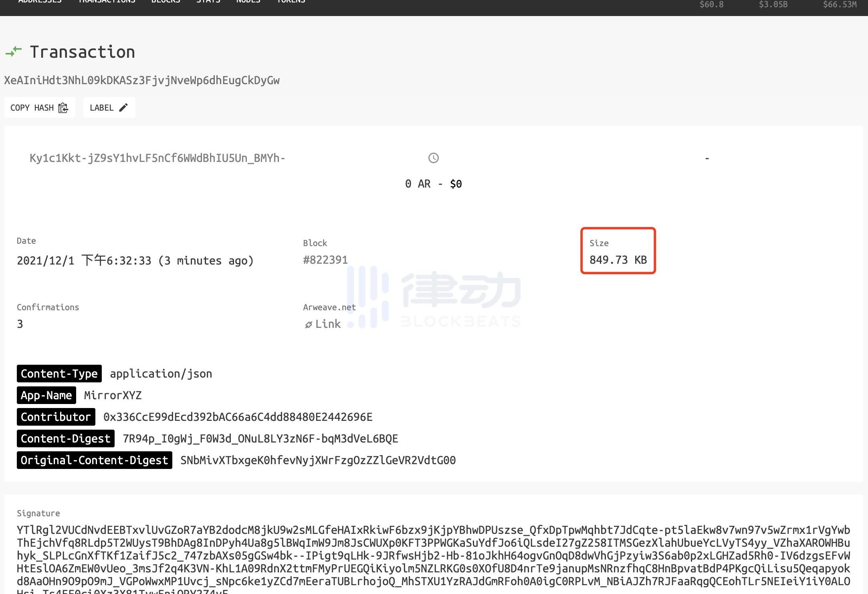This screenshot has height=594, width=868.
Task: Click the Original-Content-Digest tag label
Action: tap(94, 460)
